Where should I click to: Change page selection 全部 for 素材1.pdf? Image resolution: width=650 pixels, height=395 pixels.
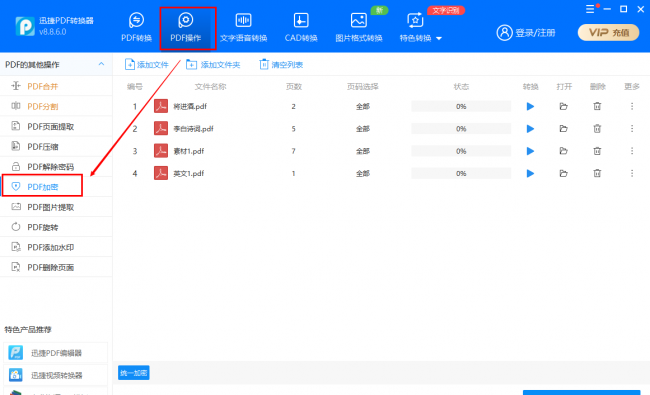(x=363, y=151)
